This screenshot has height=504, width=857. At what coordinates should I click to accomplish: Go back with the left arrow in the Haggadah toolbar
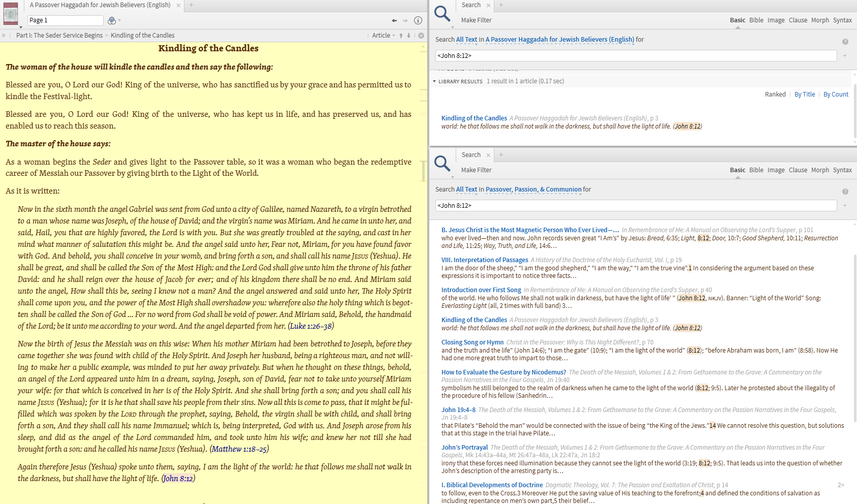pos(394,20)
